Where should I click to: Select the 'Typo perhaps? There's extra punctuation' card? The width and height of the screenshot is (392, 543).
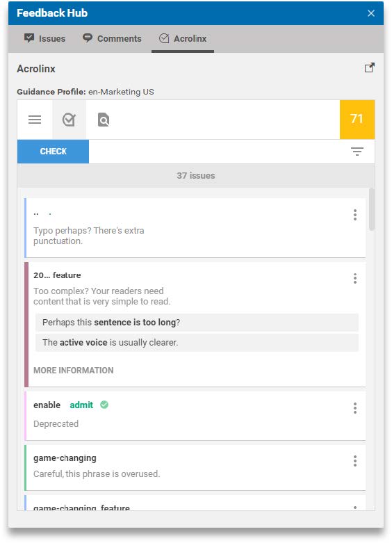pos(195,227)
